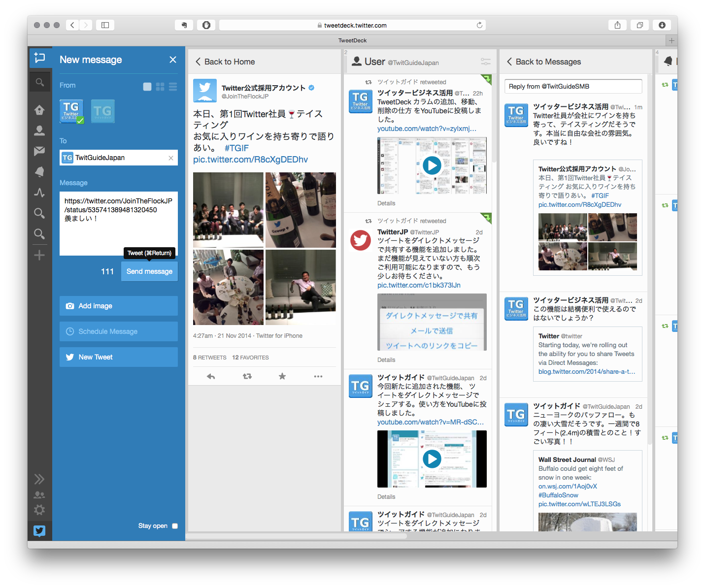Image resolution: width=705 pixels, height=588 pixels.
Task: Open Twitter公式採用アカウント profile avatar
Action: (x=205, y=91)
